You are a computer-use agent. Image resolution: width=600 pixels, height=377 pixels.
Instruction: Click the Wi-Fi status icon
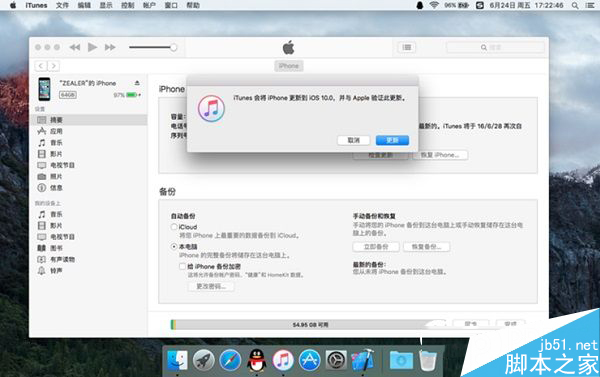pos(434,5)
